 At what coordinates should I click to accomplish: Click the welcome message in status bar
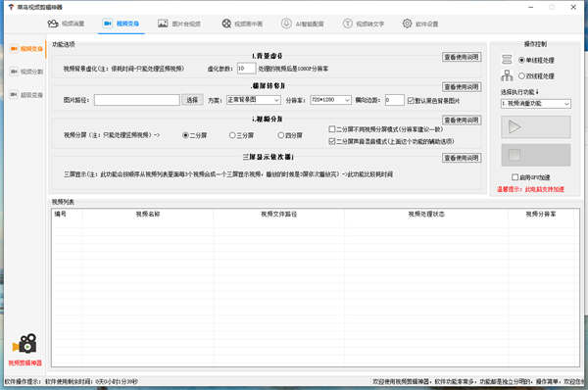pos(478,381)
